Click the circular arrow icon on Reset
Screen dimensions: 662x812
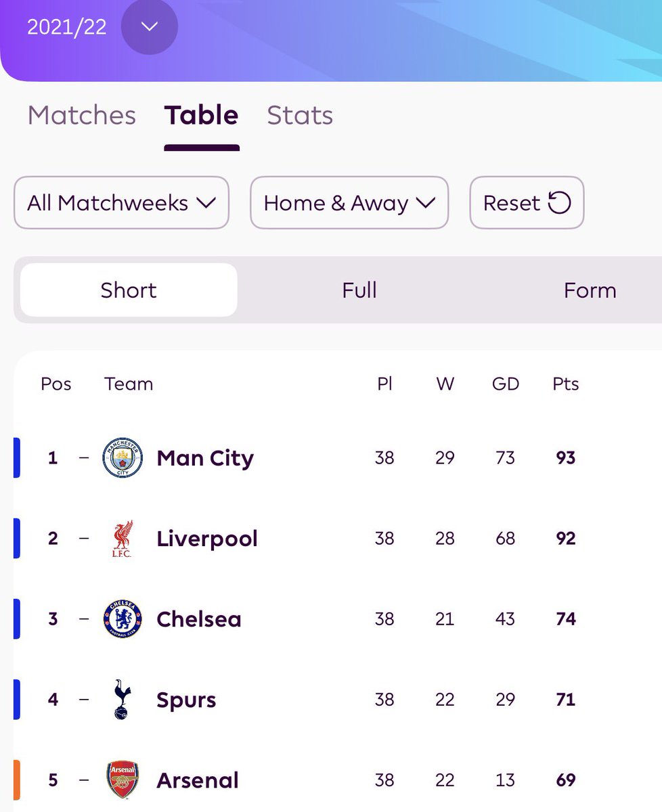[x=559, y=202]
